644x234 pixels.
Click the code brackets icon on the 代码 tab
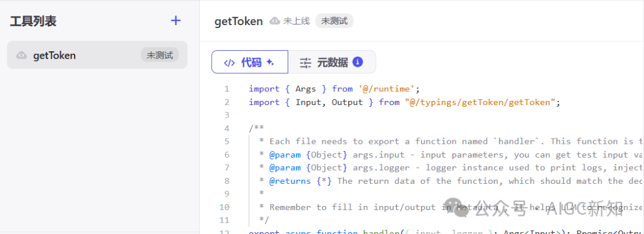point(229,63)
